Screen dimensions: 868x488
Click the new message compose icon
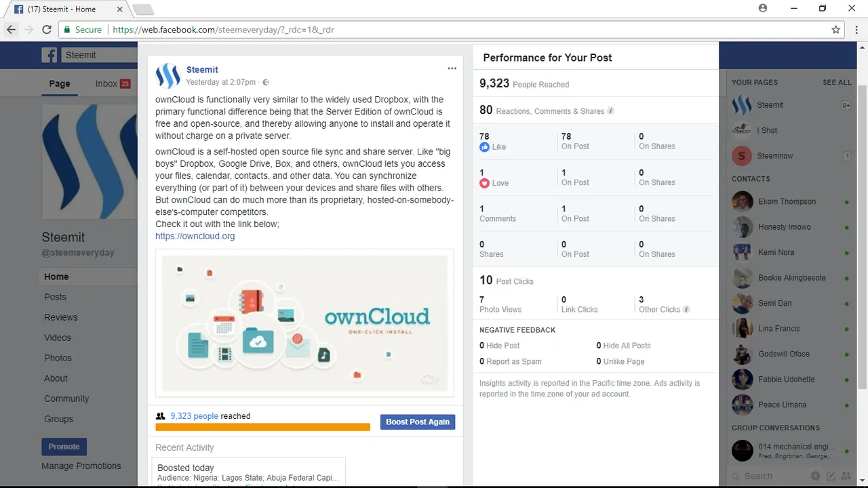831,476
